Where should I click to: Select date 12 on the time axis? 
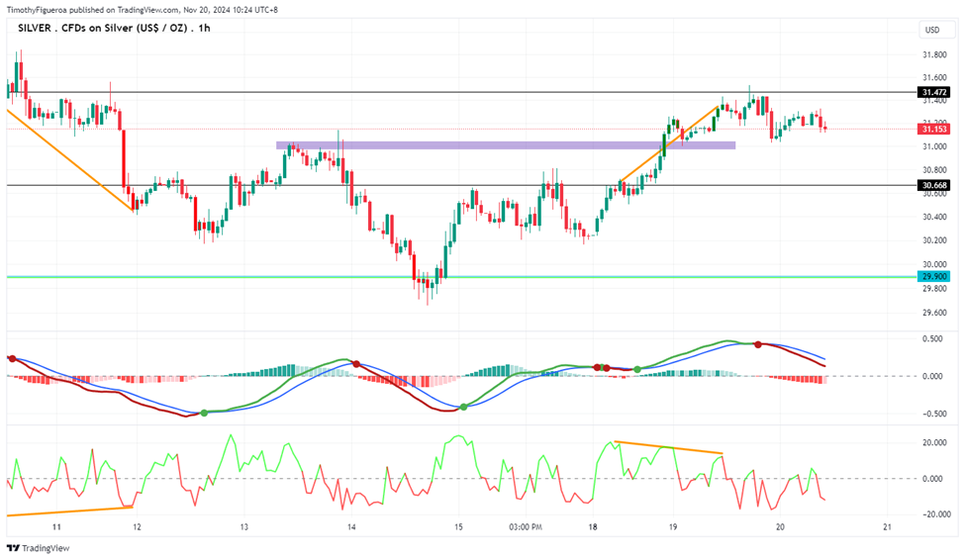coord(137,526)
